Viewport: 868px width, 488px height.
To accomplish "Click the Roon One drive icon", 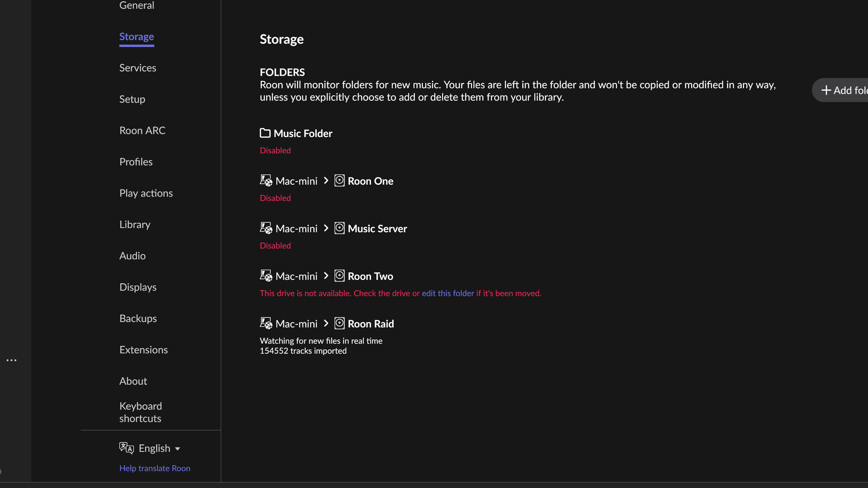I will pyautogui.click(x=339, y=181).
